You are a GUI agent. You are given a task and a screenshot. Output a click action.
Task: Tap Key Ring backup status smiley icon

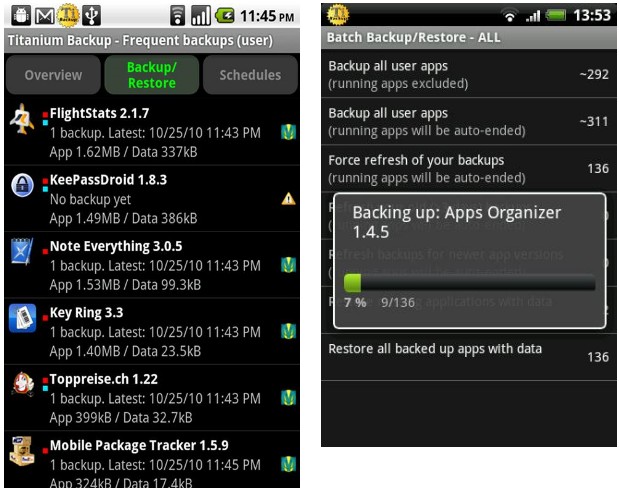289,331
